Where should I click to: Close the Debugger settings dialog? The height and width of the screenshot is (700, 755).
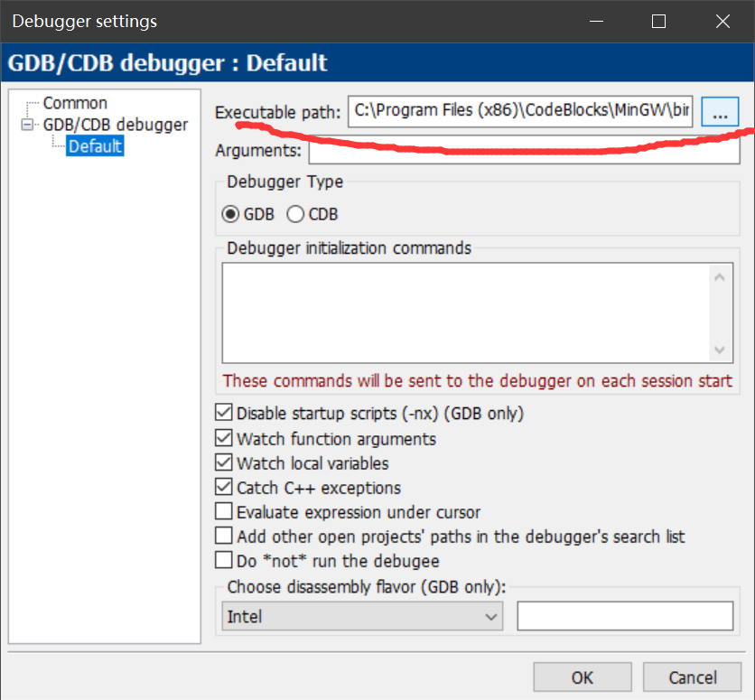coord(722,21)
